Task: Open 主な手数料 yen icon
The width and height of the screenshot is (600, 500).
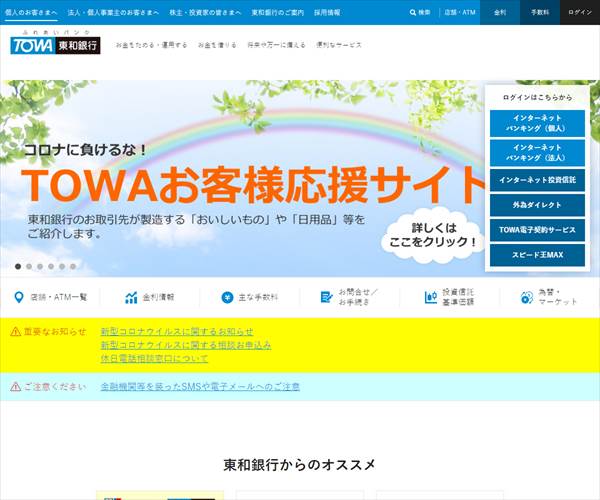Action: click(227, 297)
